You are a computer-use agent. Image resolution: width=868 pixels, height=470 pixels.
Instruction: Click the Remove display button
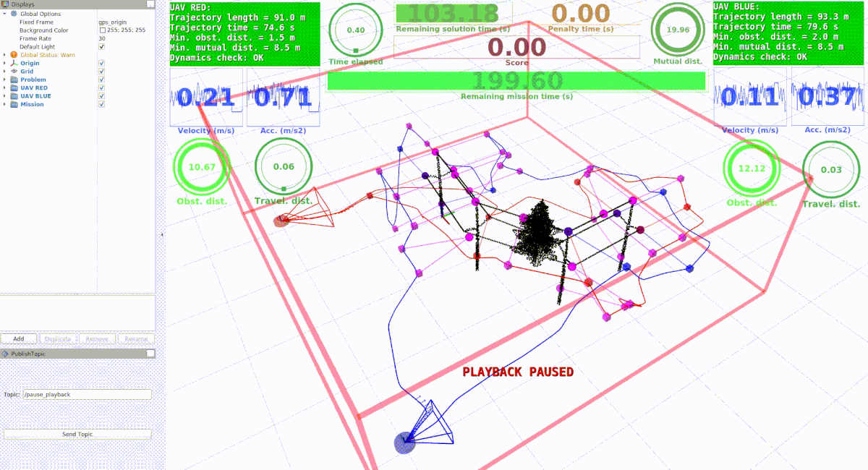pyautogui.click(x=97, y=338)
